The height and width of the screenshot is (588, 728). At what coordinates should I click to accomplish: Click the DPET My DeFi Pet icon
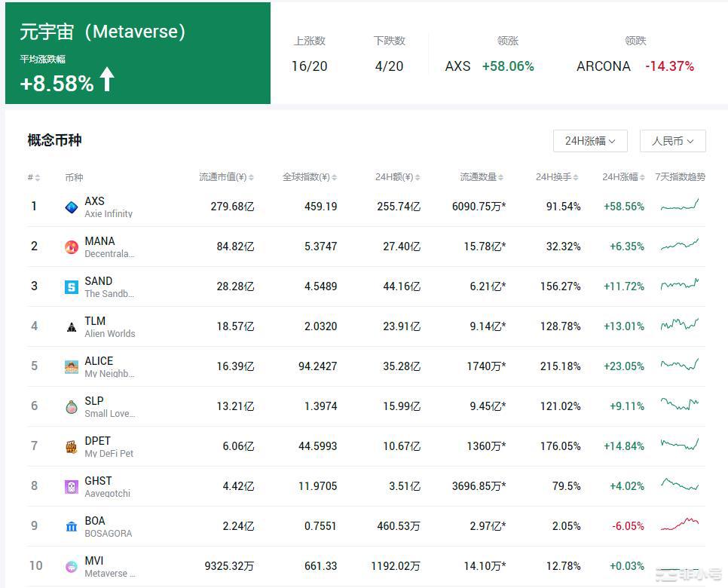coord(72,447)
